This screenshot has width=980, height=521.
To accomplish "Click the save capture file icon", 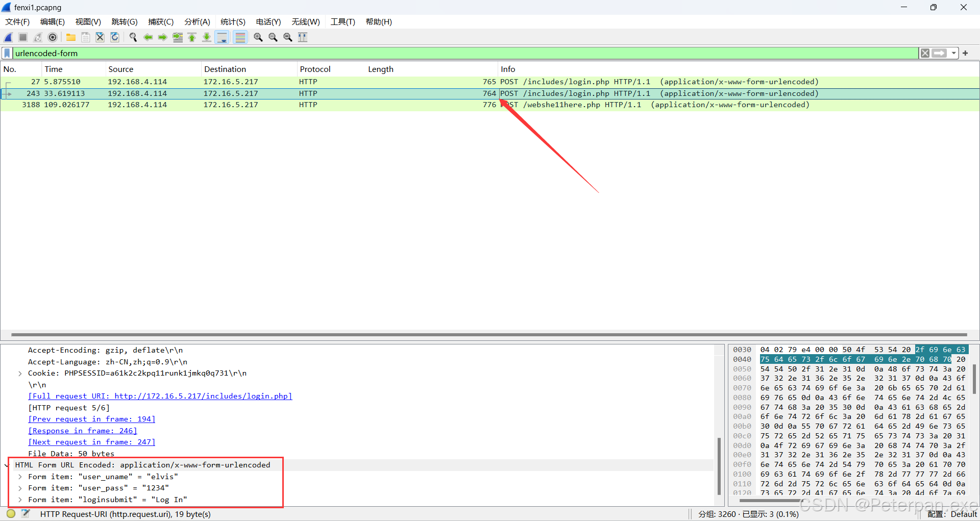I will pyautogui.click(x=86, y=37).
